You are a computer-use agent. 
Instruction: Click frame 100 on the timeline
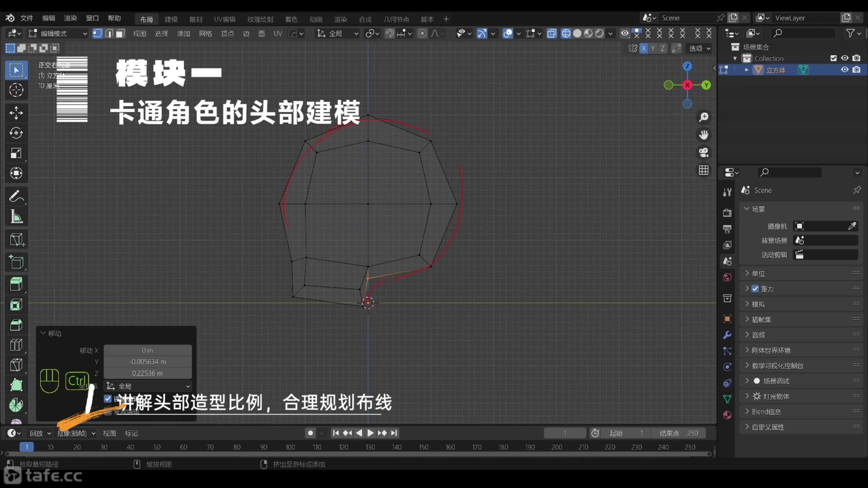pyautogui.click(x=290, y=447)
